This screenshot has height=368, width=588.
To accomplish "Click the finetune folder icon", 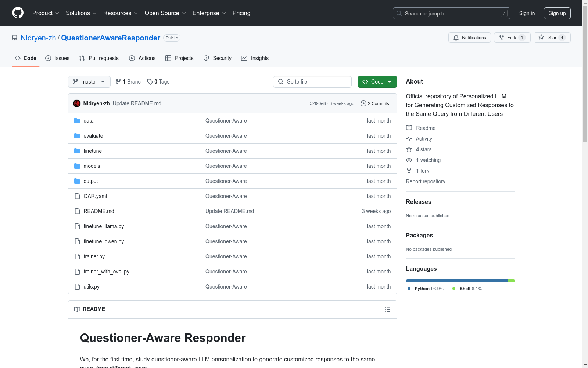I will (77, 151).
